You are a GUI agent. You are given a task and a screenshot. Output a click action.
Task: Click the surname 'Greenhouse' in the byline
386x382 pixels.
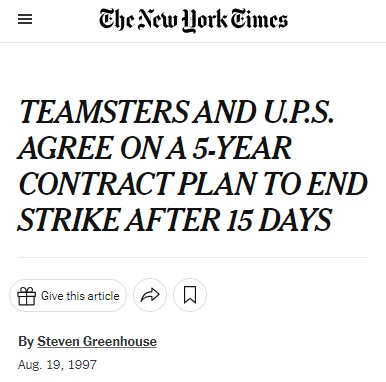point(120,342)
